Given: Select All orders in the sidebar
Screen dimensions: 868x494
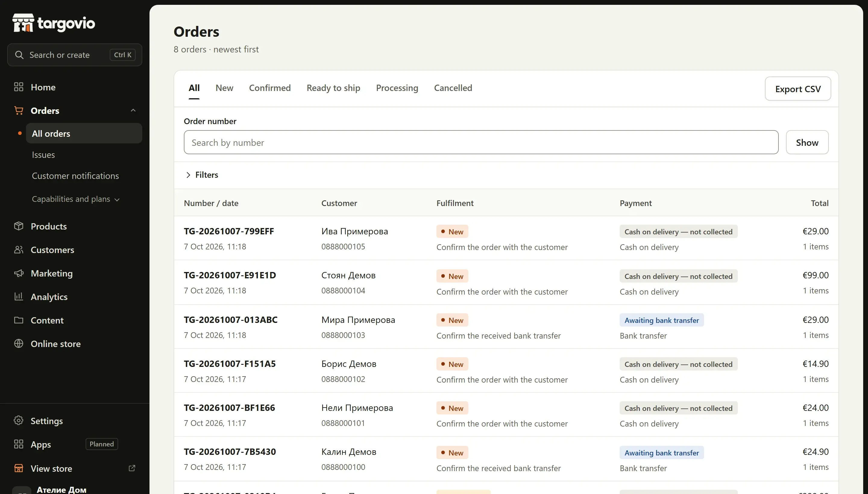Looking at the screenshot, I should [84, 133].
